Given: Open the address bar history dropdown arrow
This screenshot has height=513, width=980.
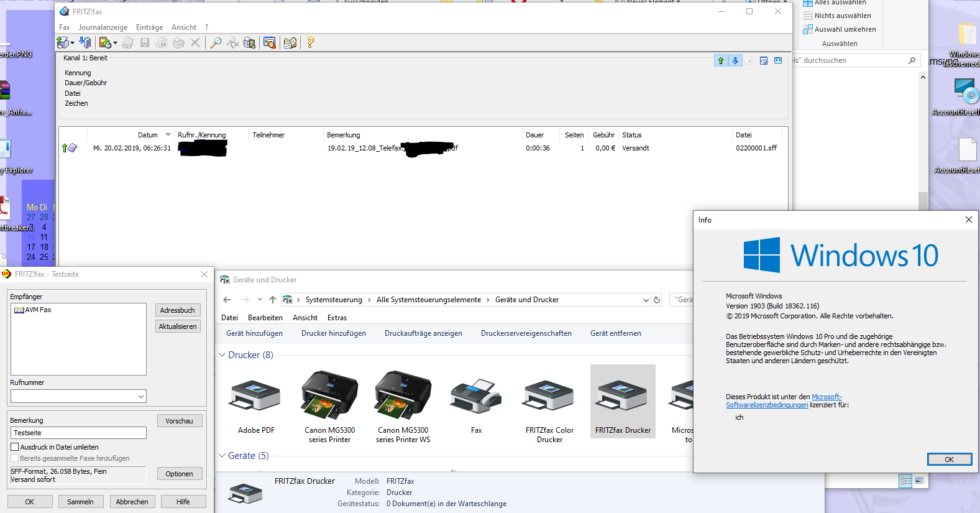Looking at the screenshot, I should point(646,300).
